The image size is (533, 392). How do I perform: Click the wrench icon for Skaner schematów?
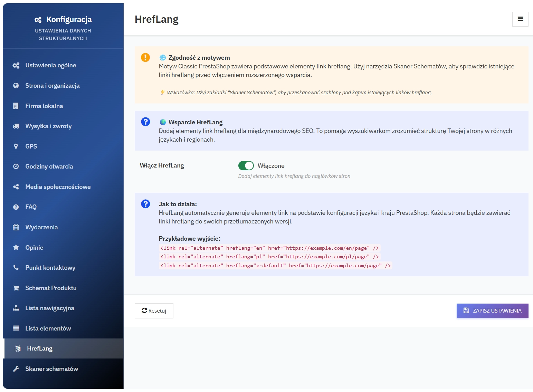pyautogui.click(x=16, y=369)
